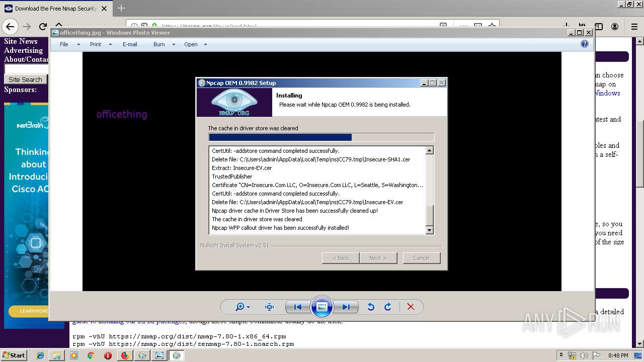This screenshot has height=362, width=644.
Task: Select 'TrustedPublisher' log line
Action: click(x=232, y=176)
